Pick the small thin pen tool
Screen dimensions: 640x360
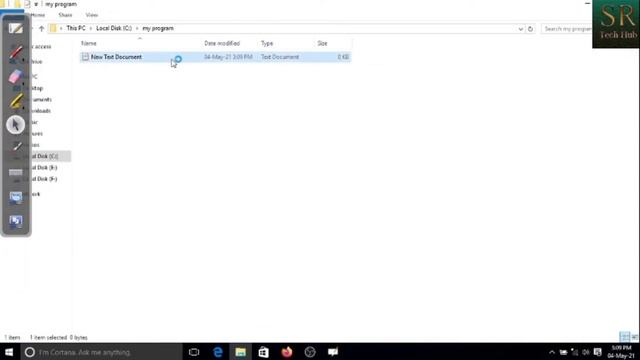[x=17, y=147]
